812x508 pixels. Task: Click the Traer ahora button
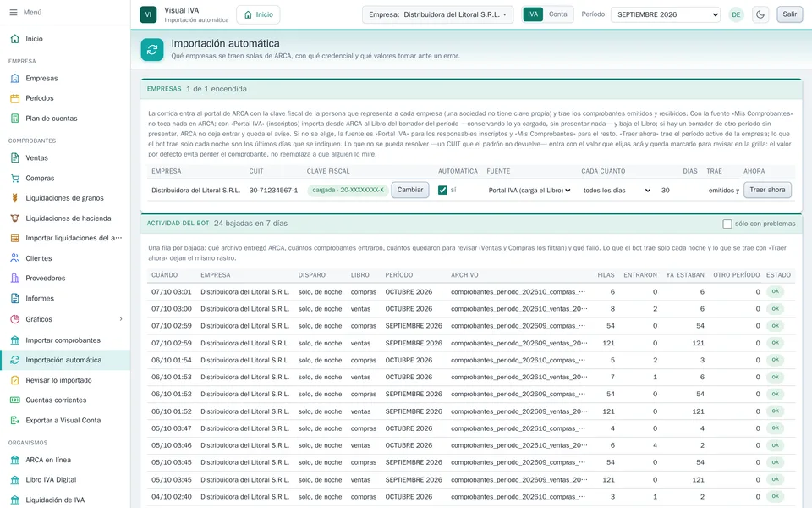[767, 190]
